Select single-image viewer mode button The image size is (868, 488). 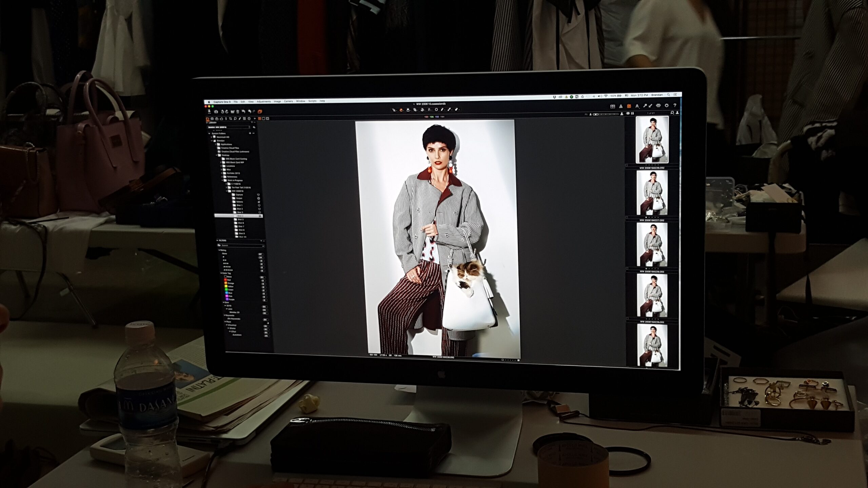tap(263, 119)
